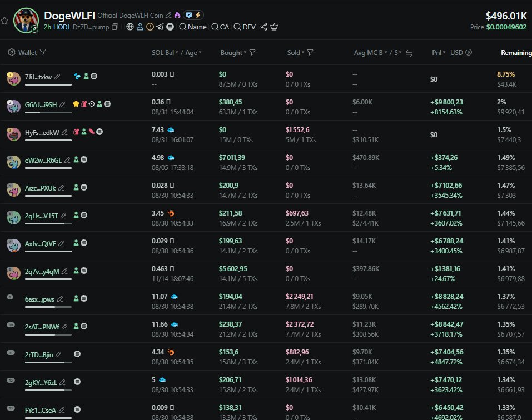
Task: Swap Avg MC display with arrows icon
Action: (409, 53)
